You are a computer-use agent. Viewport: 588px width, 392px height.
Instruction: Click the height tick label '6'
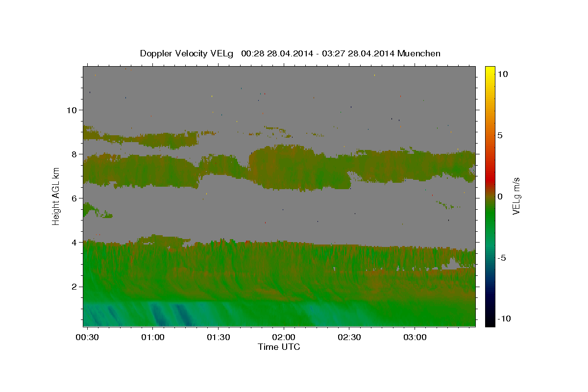(74, 198)
